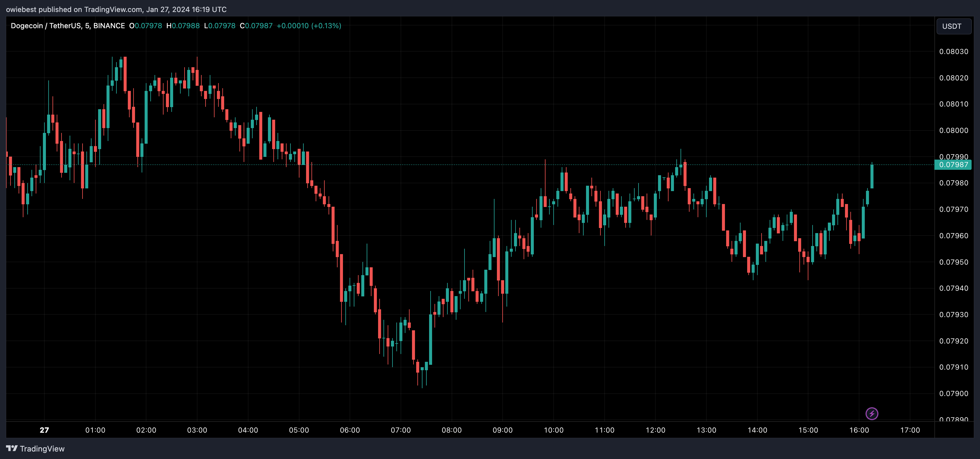This screenshot has width=980, height=459.
Task: Click the 0.08000 price axis label
Action: click(953, 130)
